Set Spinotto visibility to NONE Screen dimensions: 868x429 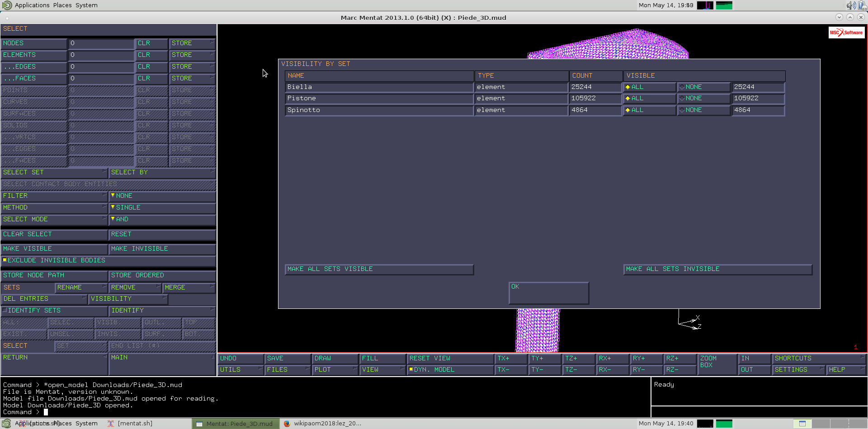(704, 110)
